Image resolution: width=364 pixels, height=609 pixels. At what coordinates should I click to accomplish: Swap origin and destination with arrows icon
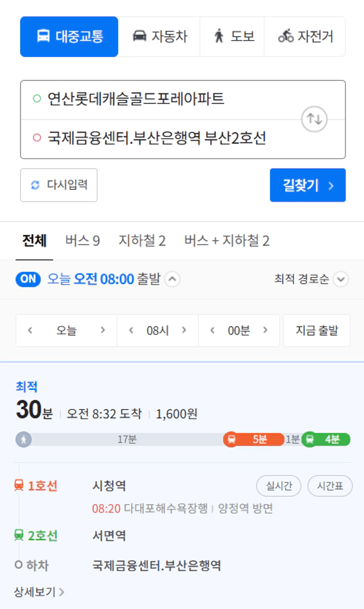[x=314, y=119]
